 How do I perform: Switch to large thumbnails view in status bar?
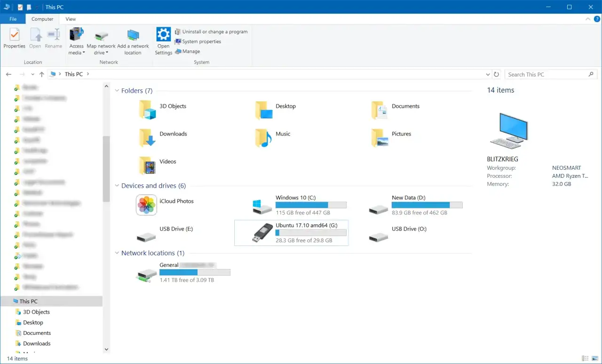pyautogui.click(x=594, y=358)
